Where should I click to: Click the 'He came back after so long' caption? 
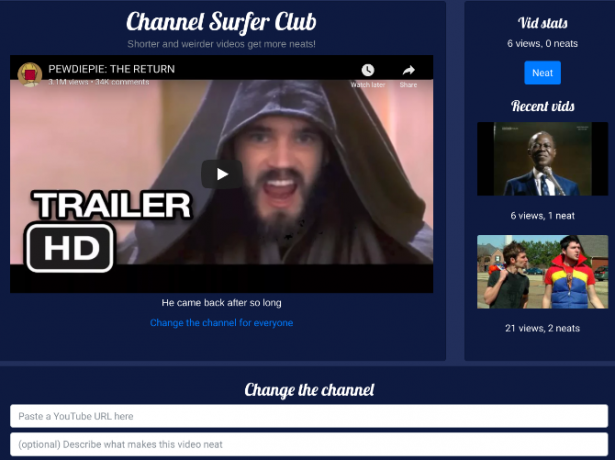[x=221, y=303]
